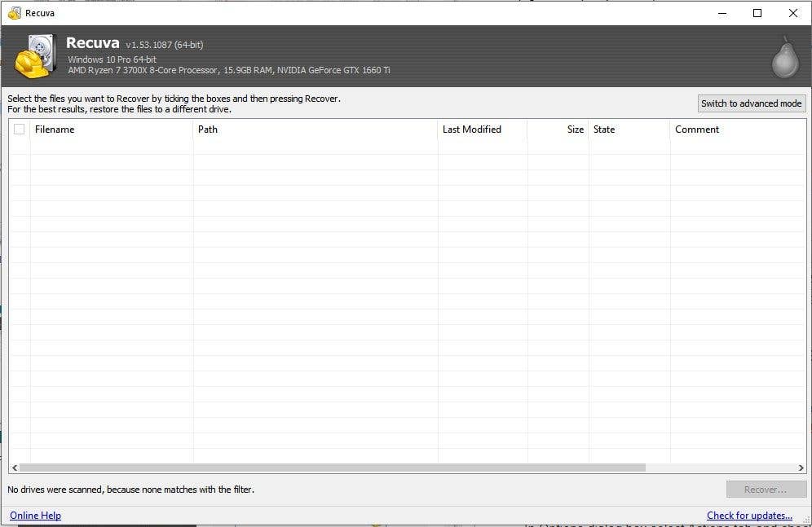
Task: Sort results by the Path column header
Action: 314,130
